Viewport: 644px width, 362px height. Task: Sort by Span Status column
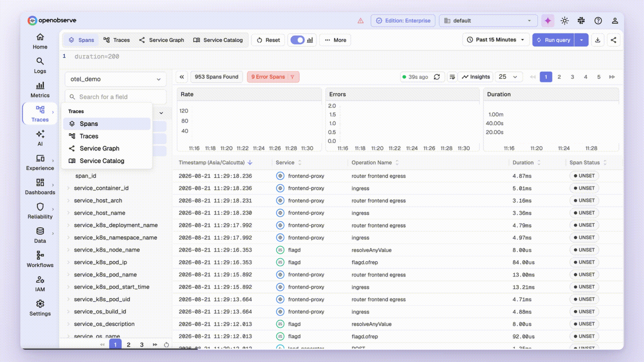click(x=588, y=163)
